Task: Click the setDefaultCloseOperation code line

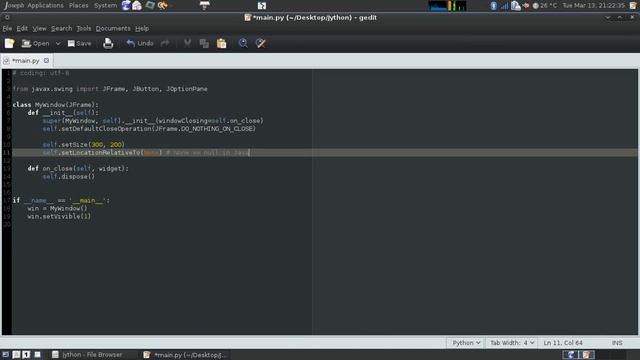Action: pyautogui.click(x=149, y=129)
